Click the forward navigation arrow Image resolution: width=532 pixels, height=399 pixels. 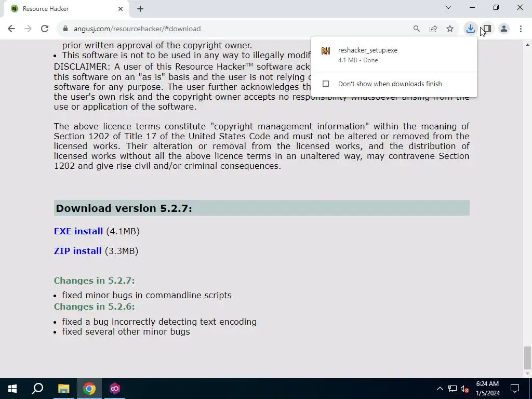(28, 29)
